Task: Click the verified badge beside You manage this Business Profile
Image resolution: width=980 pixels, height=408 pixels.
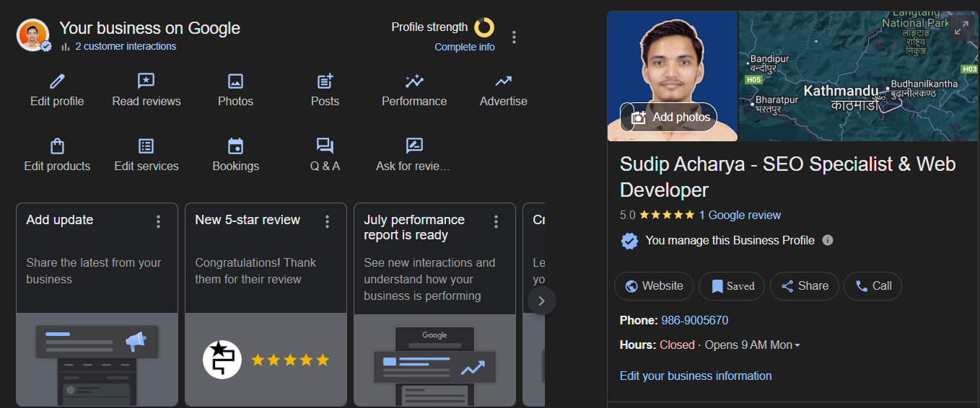Action: 630,241
